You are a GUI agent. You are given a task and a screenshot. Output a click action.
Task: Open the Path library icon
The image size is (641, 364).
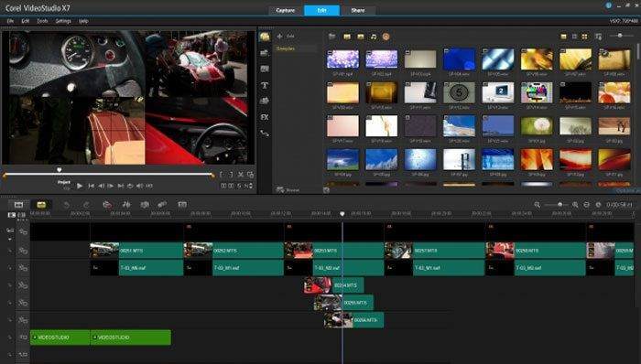pyautogui.click(x=265, y=133)
